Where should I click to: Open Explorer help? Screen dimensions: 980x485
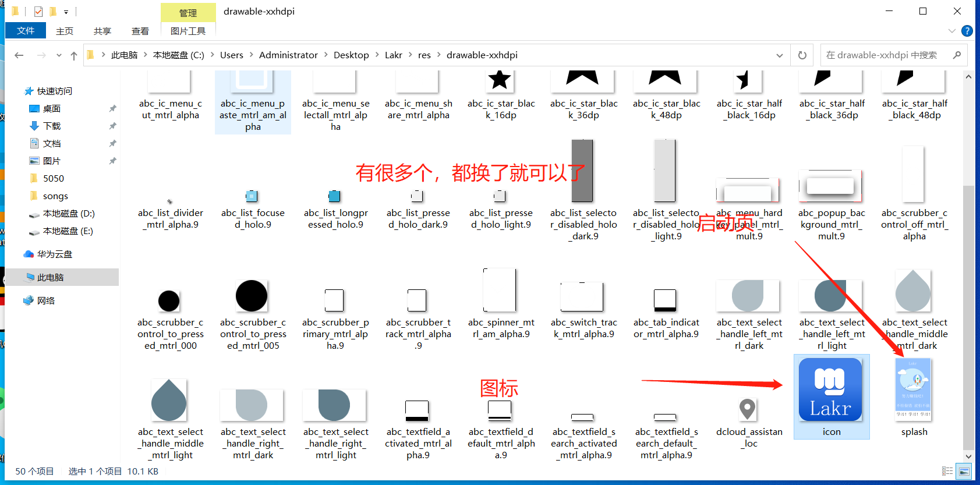[x=967, y=31]
